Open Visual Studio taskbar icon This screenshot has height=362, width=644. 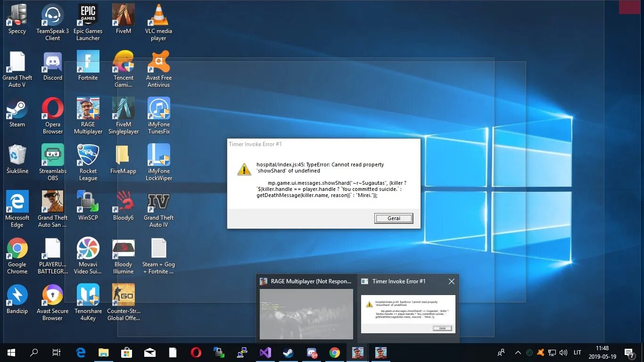coord(265,353)
